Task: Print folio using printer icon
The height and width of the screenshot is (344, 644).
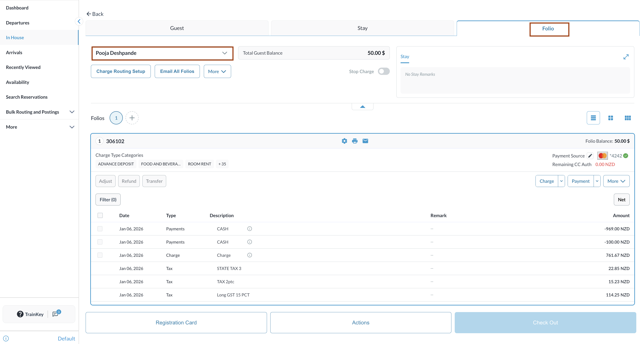Action: (x=355, y=141)
